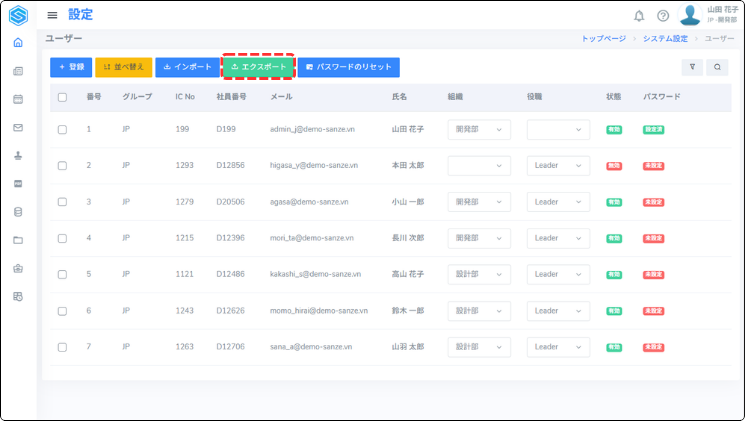Click the database icon in the sidebar
Screen dimensions: 745x421
tap(18, 212)
